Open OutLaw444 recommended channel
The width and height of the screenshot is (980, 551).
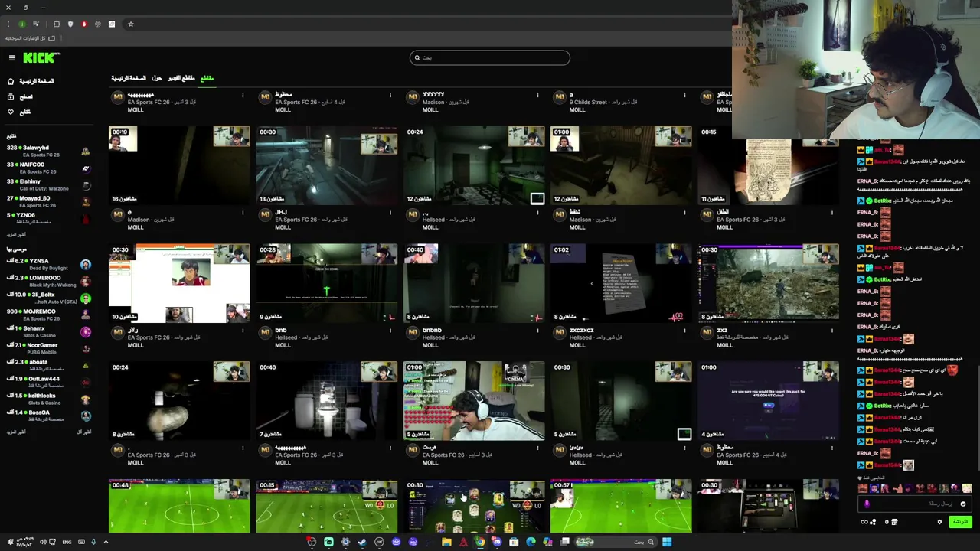click(x=48, y=382)
